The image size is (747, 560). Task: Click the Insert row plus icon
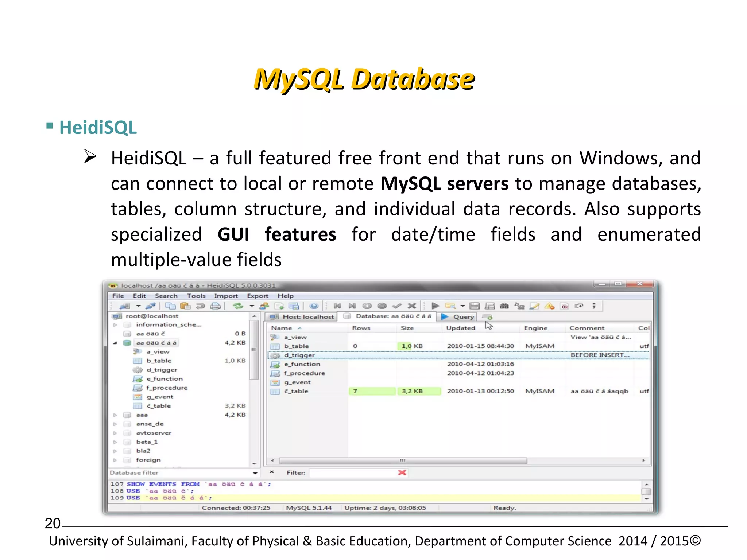367,306
